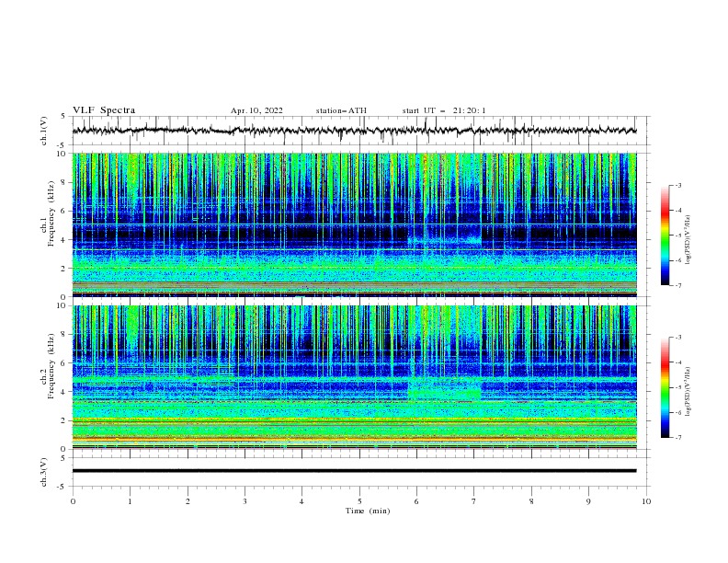Screen dimensions: 728x563
Task: Click time axis tick label "6"
Action: [416, 501]
